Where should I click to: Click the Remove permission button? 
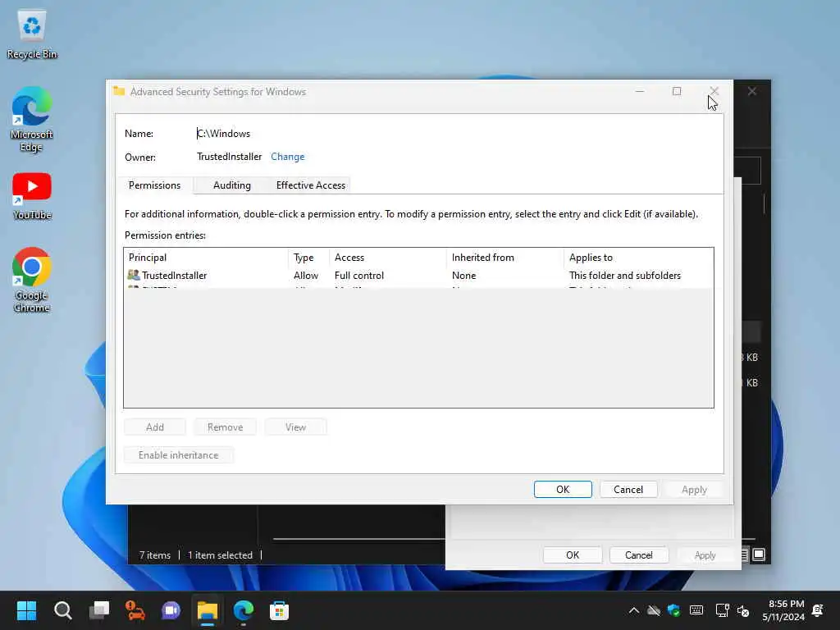[225, 427]
